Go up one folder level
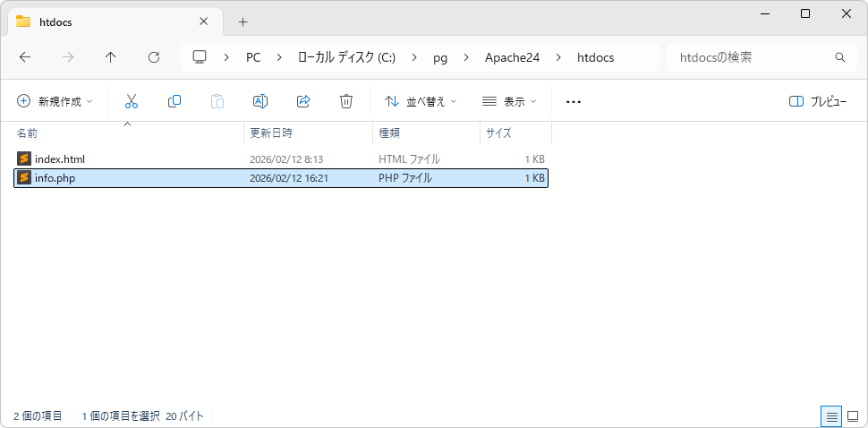 click(x=111, y=57)
